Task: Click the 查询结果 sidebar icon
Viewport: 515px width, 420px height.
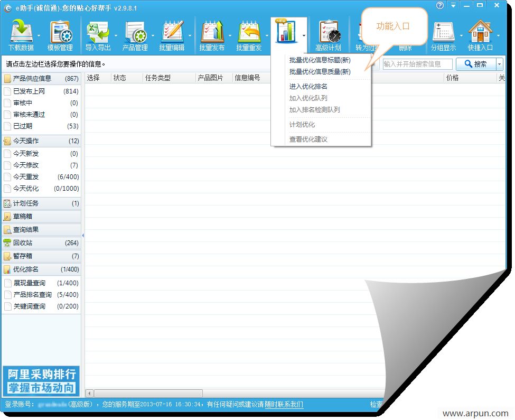Action: pos(7,230)
